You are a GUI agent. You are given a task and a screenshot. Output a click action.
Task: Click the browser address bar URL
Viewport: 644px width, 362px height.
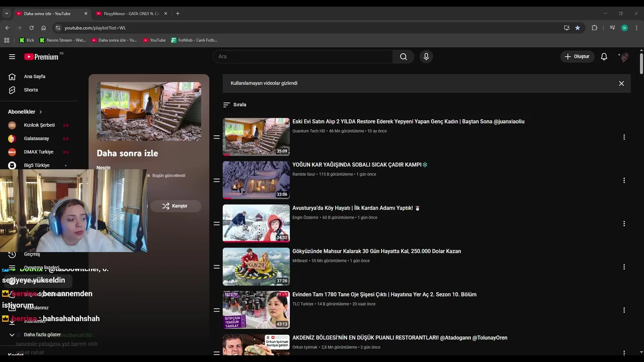(x=95, y=28)
